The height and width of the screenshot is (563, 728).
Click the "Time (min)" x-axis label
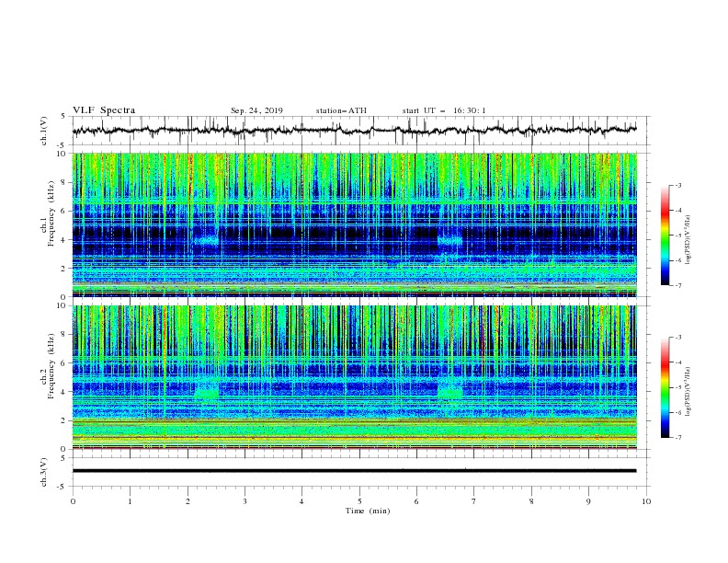[368, 511]
